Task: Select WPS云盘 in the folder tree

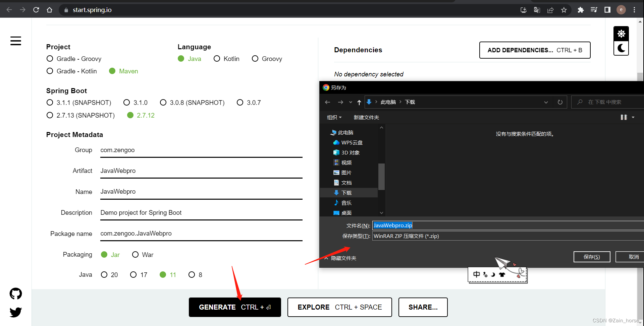Action: [352, 143]
